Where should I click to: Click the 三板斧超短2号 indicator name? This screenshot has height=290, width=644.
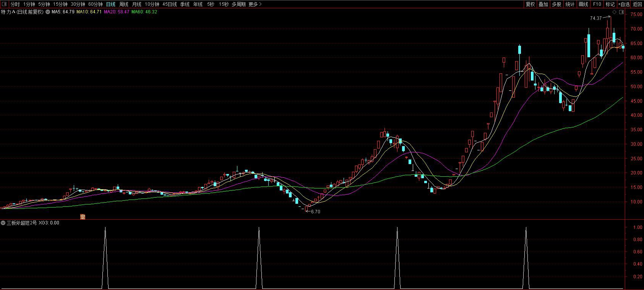point(22,223)
